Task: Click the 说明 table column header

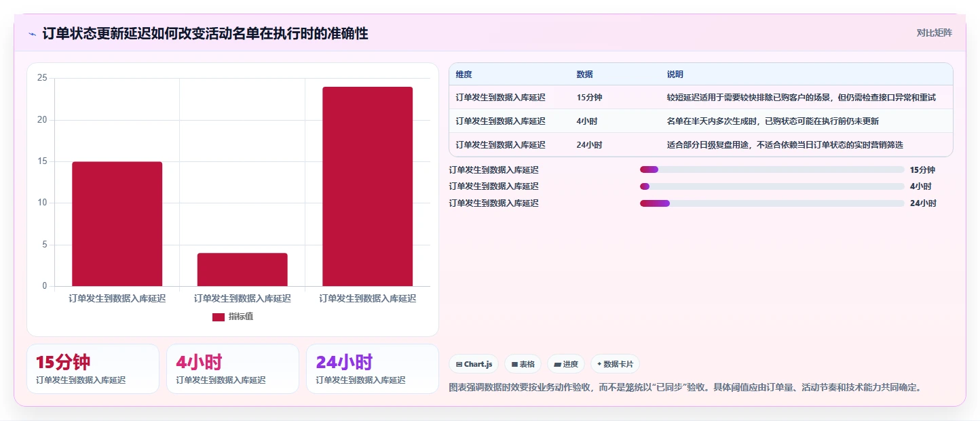Action: click(675, 74)
